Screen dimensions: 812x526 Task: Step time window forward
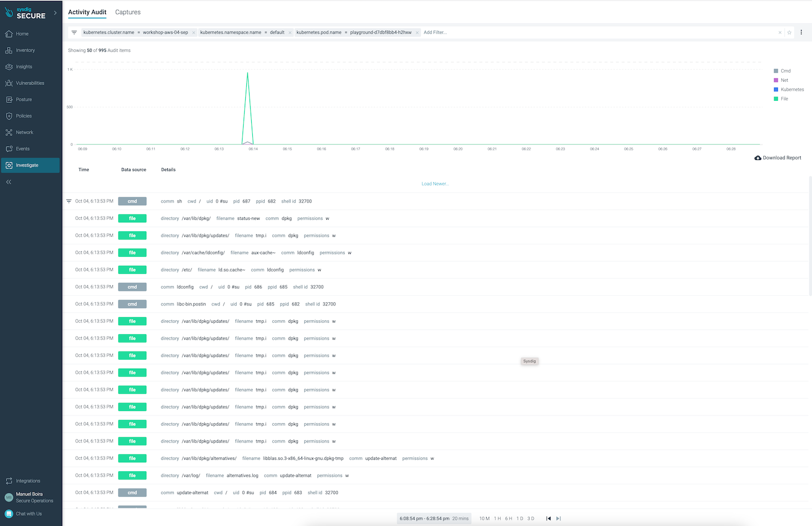coord(559,518)
